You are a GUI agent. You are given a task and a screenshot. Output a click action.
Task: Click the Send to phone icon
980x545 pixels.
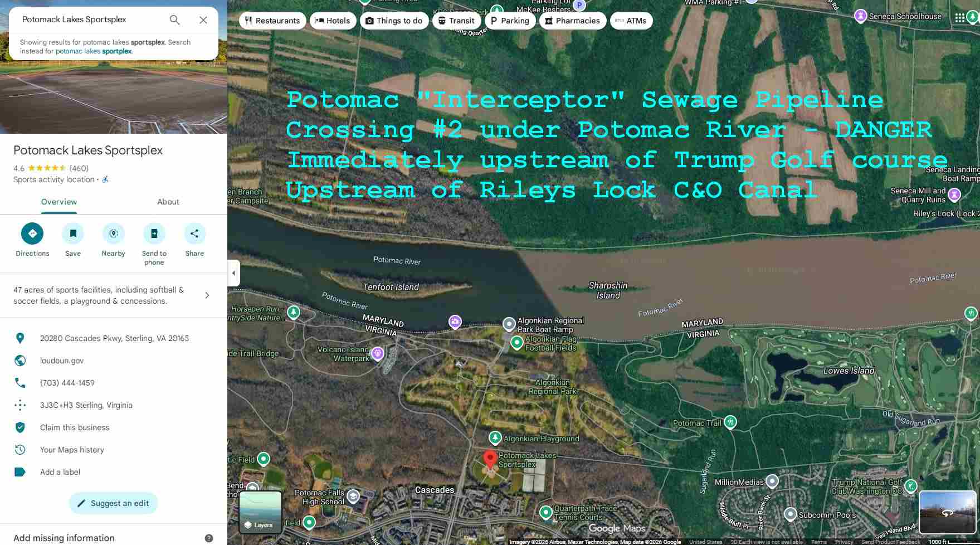154,233
